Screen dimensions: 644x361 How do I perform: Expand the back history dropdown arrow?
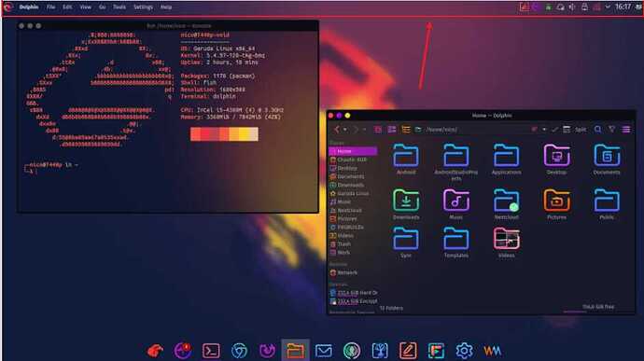[345, 130]
